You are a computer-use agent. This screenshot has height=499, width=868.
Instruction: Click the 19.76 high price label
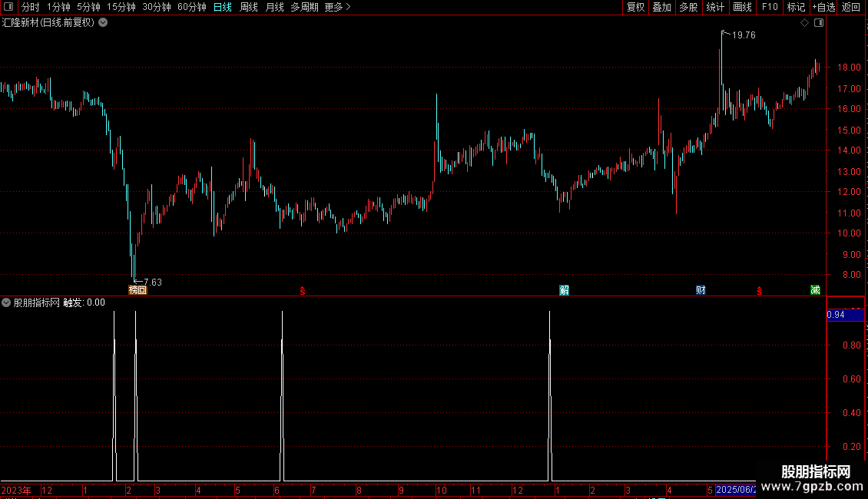[x=744, y=35]
